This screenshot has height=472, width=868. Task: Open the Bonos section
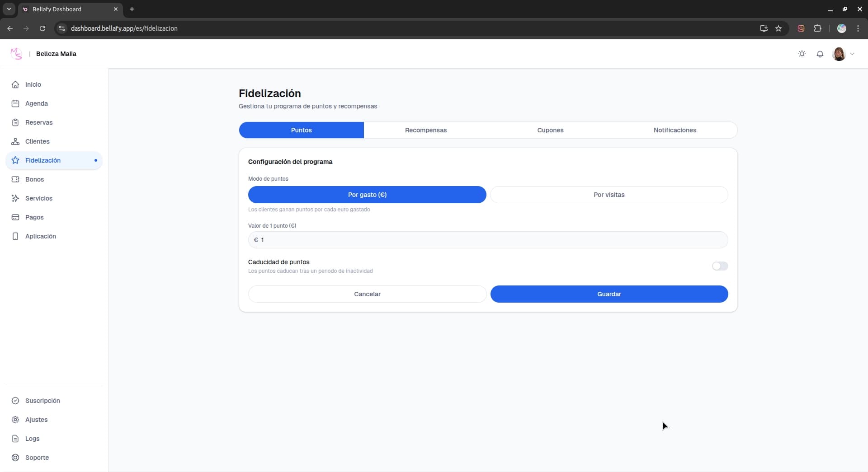tap(34, 179)
